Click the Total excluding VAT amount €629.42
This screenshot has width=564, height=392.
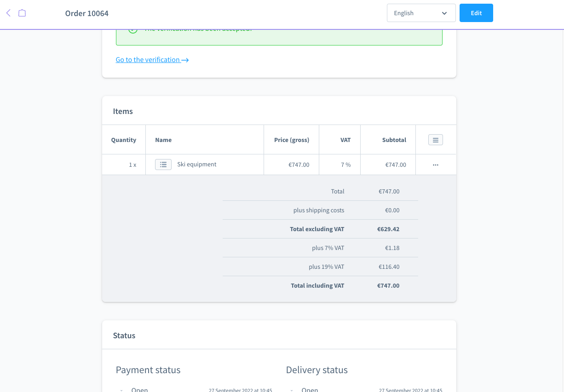(388, 229)
